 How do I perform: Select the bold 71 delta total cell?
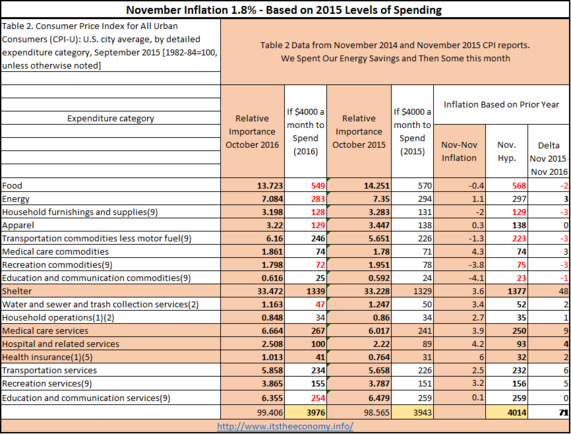pyautogui.click(x=548, y=412)
